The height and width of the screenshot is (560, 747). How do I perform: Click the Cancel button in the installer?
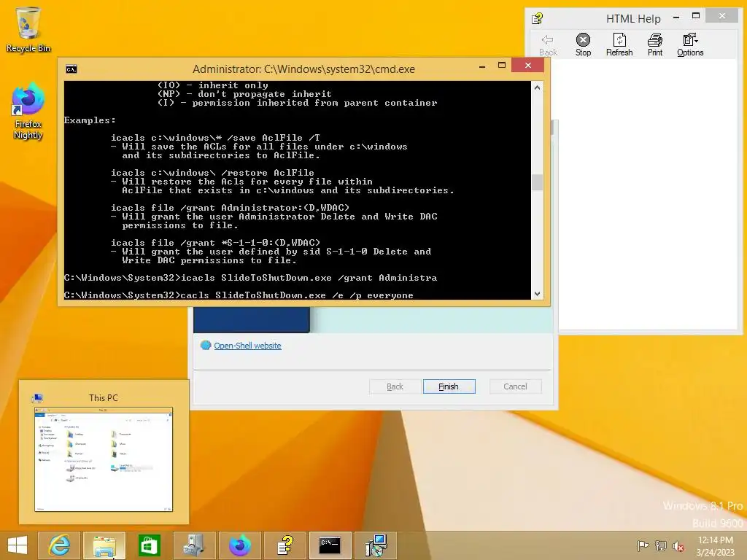coord(516,386)
